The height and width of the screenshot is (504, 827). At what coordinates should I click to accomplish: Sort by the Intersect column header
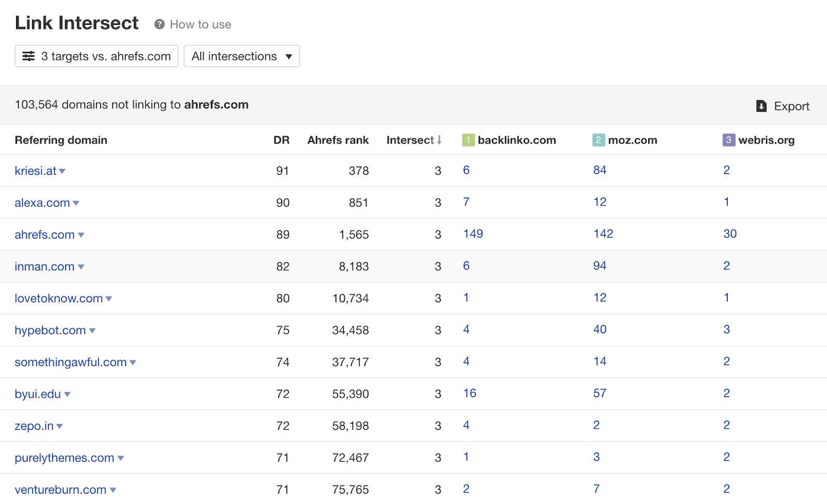coord(410,140)
